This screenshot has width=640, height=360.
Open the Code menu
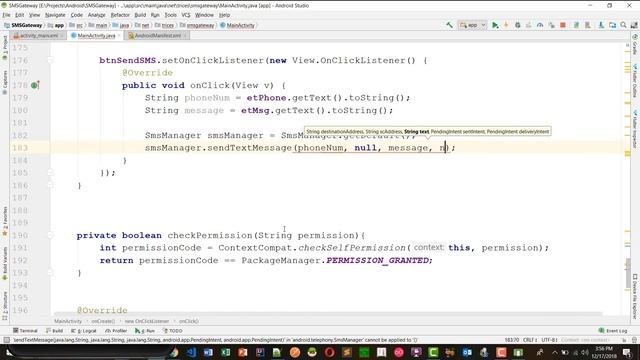coord(76,15)
